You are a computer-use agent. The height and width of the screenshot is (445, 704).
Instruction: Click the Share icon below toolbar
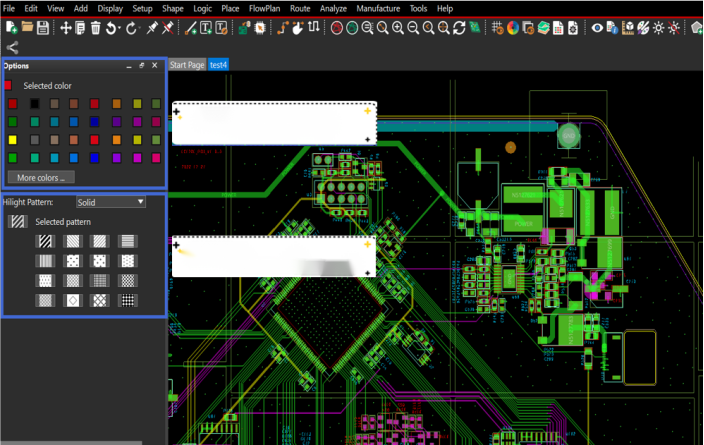[12, 47]
